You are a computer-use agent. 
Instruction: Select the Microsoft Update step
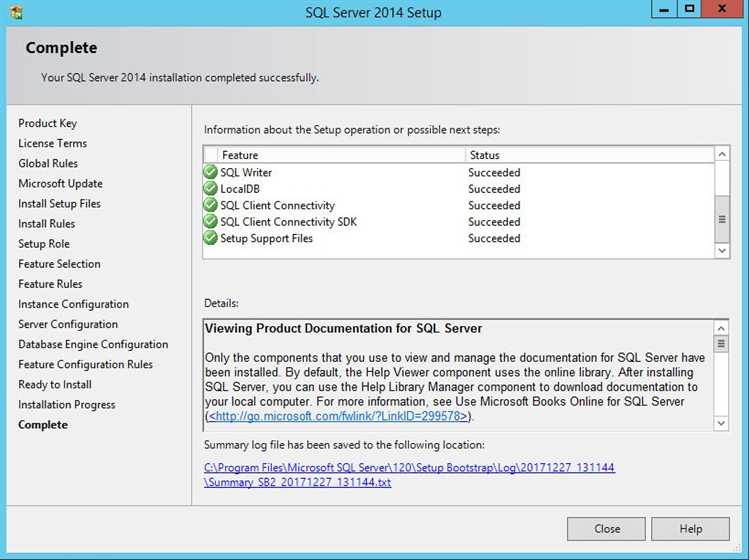(x=60, y=184)
